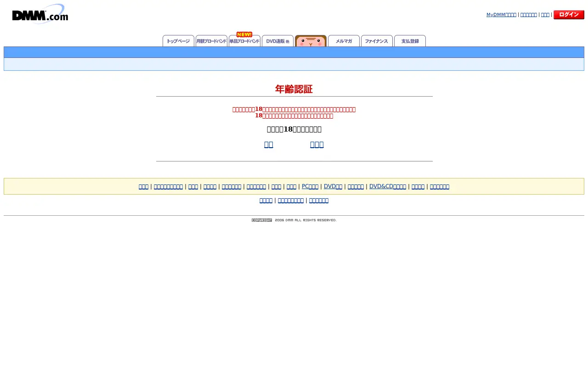
Task: Switch to the DVD通販 tab
Action: click(277, 41)
